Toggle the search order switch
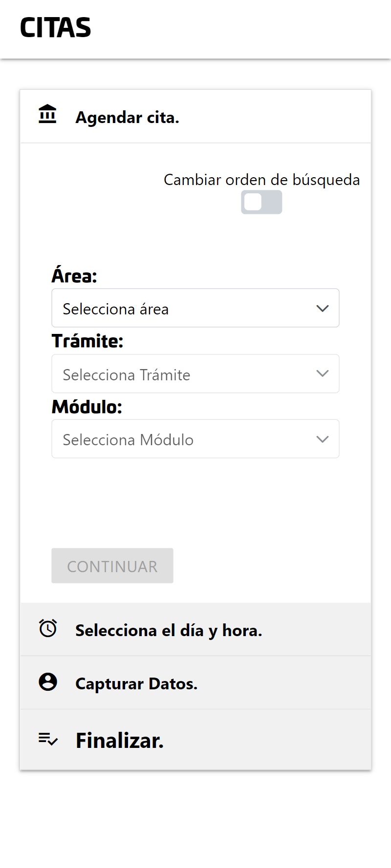 [x=261, y=202]
